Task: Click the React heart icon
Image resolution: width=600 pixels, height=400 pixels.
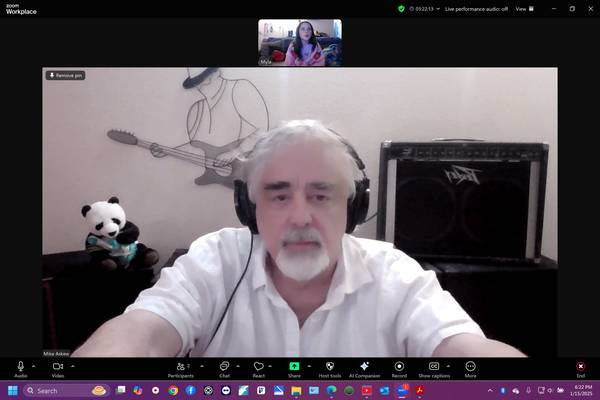Action: coord(258,367)
